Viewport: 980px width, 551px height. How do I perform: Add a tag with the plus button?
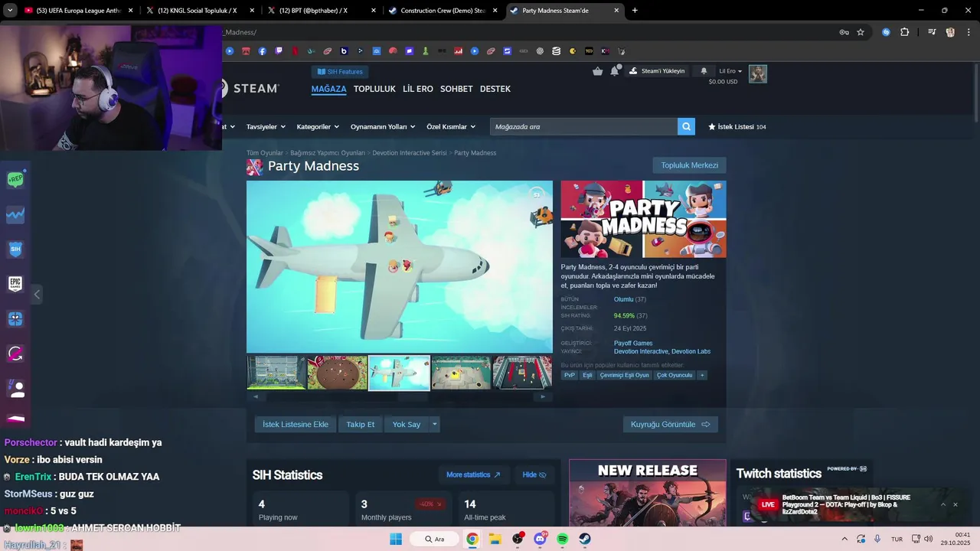[x=701, y=375]
